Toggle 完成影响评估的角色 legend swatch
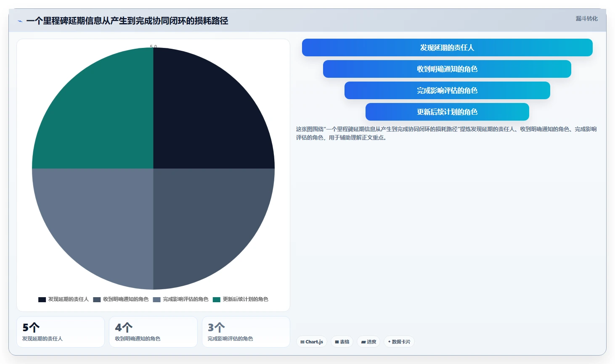This screenshot has height=364, width=615. pos(157,299)
